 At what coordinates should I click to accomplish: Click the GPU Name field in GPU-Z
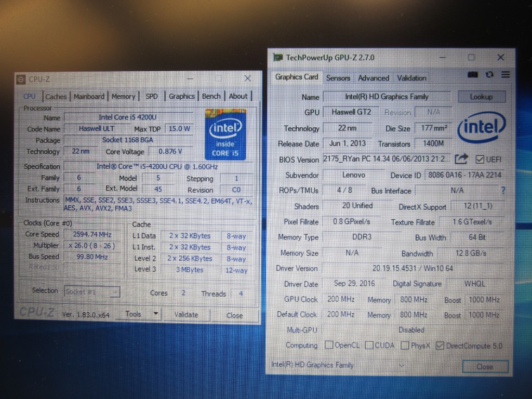coord(387,97)
